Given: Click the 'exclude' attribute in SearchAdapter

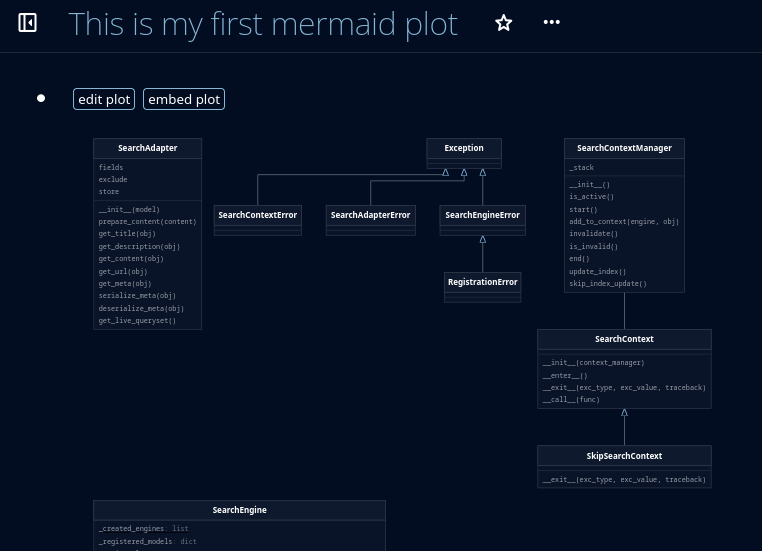Looking at the screenshot, I should [113, 179].
